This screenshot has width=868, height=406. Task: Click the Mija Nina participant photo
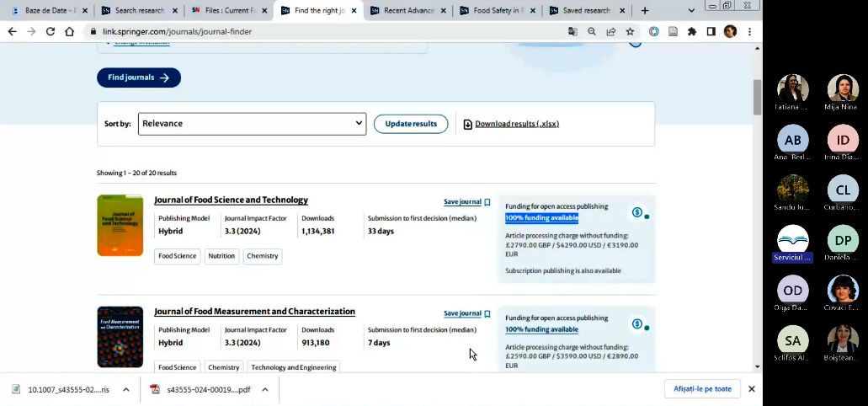(x=843, y=88)
